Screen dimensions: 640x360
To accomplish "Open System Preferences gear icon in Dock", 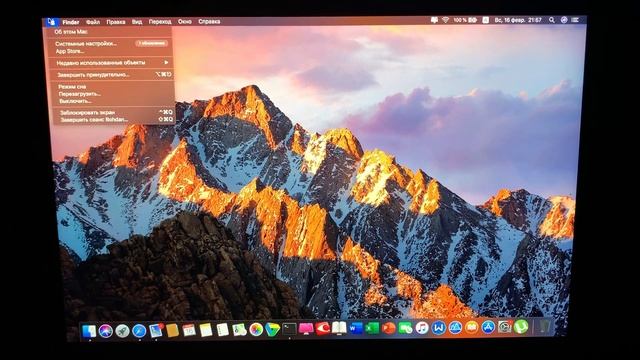I will click(x=505, y=327).
